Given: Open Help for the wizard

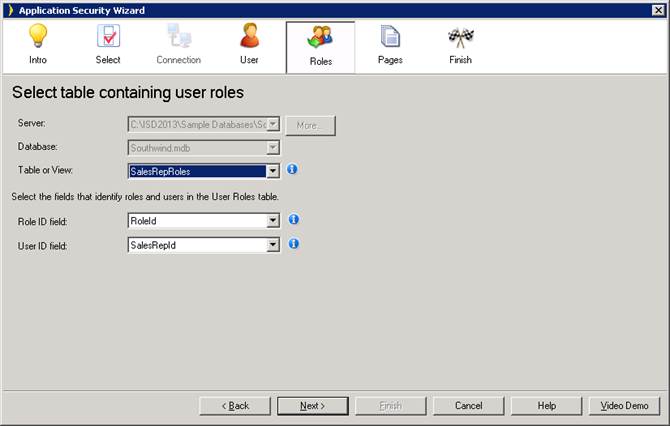Looking at the screenshot, I should coord(546,405).
